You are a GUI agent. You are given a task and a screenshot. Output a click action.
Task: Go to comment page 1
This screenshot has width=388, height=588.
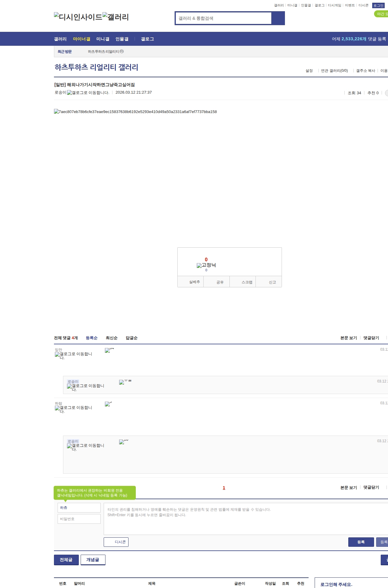224,488
